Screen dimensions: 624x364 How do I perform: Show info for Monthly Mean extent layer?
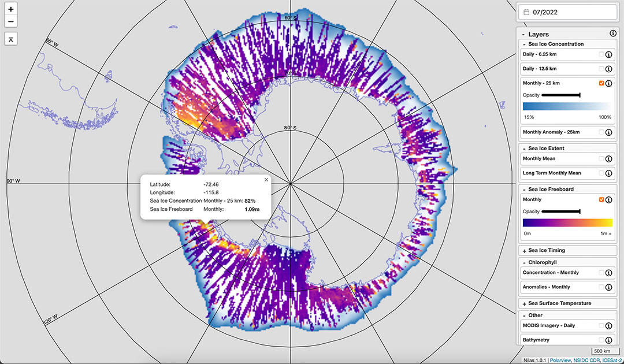pyautogui.click(x=608, y=159)
